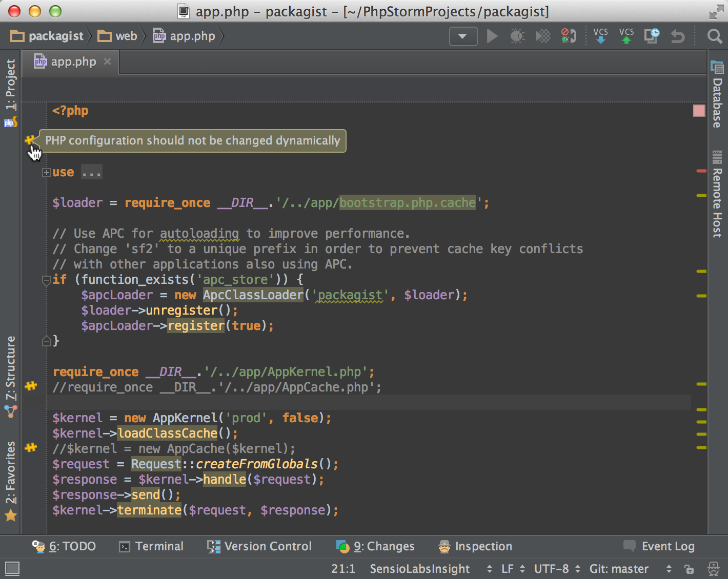Click the createFromGlobals method call
Screen dimensions: 728x579
[257, 464]
